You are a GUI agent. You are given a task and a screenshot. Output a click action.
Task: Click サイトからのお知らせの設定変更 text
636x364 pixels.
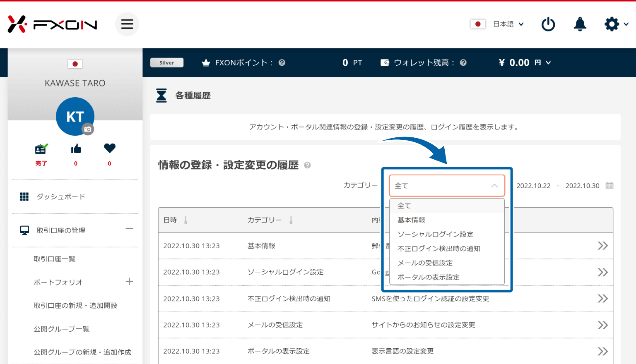click(423, 325)
